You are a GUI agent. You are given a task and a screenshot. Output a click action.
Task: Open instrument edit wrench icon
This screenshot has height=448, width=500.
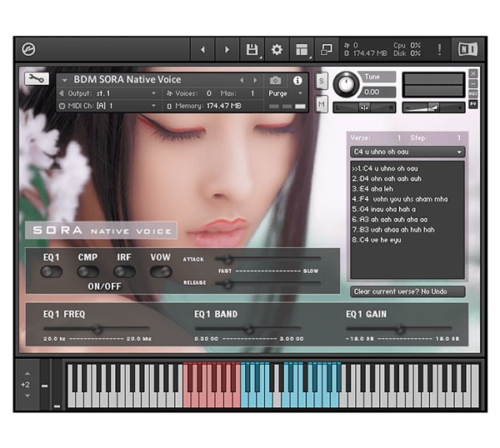coord(37,78)
